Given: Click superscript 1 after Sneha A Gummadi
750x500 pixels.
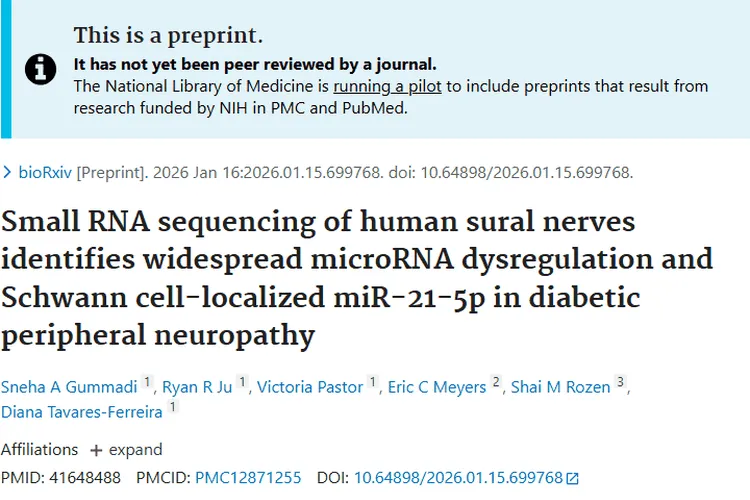Looking at the screenshot, I should [147, 383].
